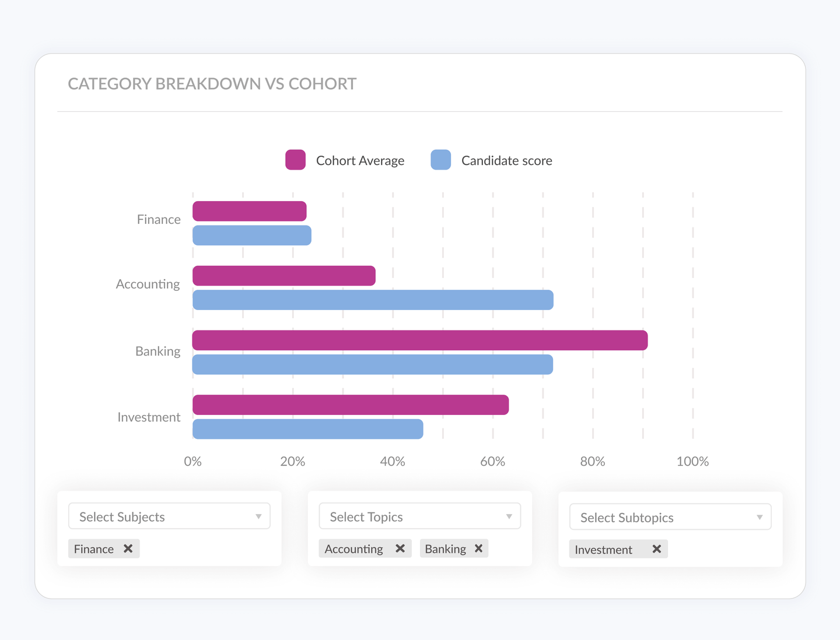
Task: Click the Accounting Candidate score bar
Action: click(372, 299)
